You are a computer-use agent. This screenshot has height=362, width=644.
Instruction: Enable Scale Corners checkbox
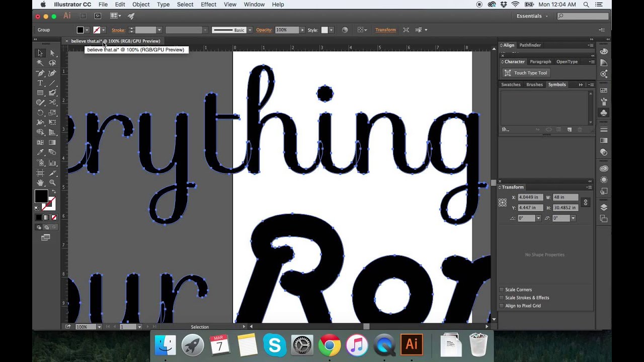pos(501,290)
